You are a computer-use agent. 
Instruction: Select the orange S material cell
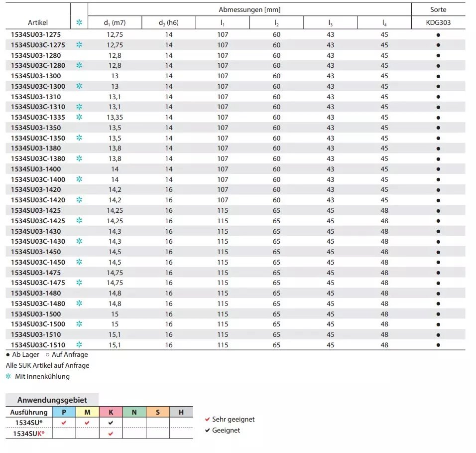point(157,412)
